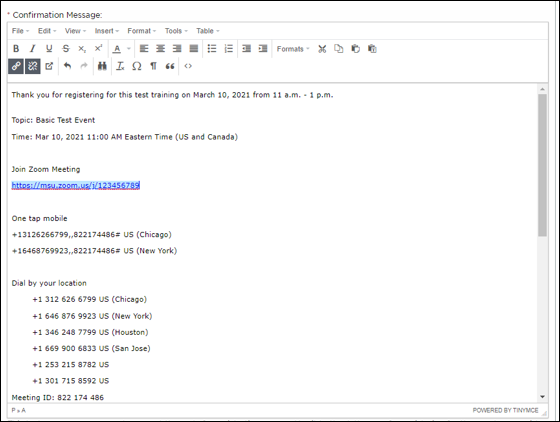Click the POWERED BY TINYMCE link
The height and width of the screenshot is (422, 560).
click(505, 410)
